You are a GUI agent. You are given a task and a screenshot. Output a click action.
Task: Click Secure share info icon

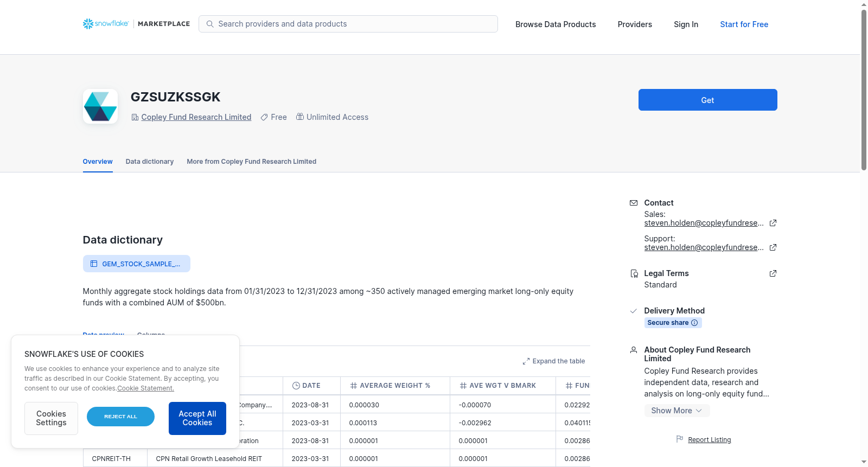tap(694, 323)
